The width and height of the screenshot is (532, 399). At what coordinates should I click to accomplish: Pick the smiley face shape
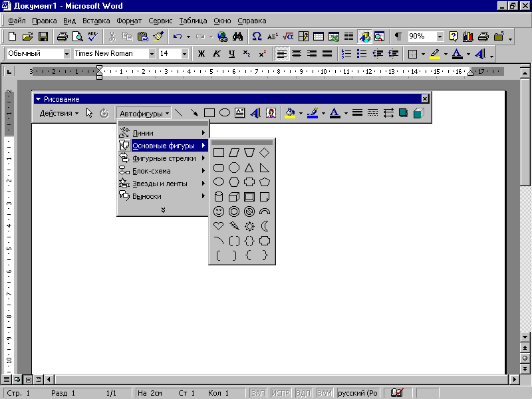pyautogui.click(x=219, y=211)
